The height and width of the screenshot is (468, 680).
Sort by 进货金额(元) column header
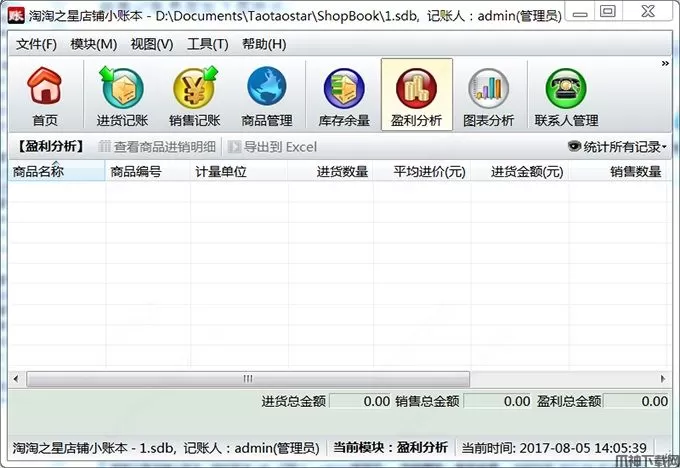click(520, 171)
